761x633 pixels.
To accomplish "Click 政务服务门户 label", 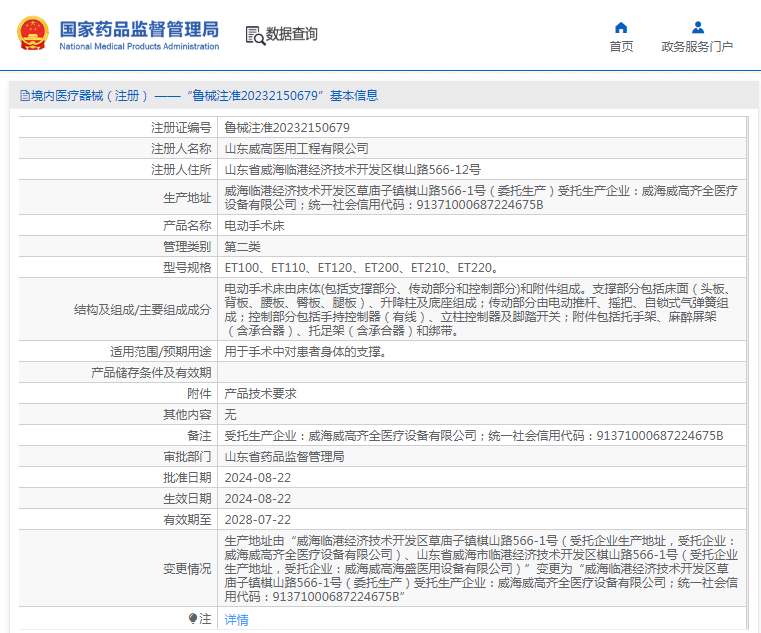I will (x=697, y=47).
